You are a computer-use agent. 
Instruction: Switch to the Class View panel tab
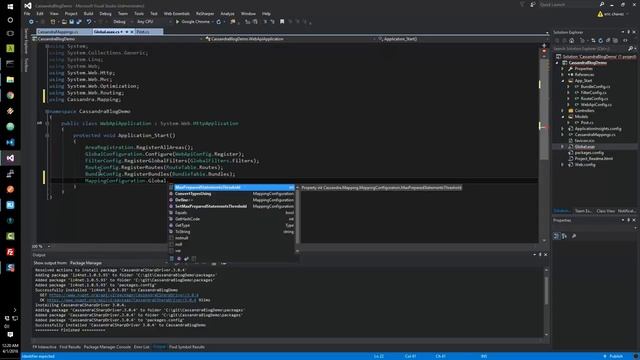tap(605, 211)
